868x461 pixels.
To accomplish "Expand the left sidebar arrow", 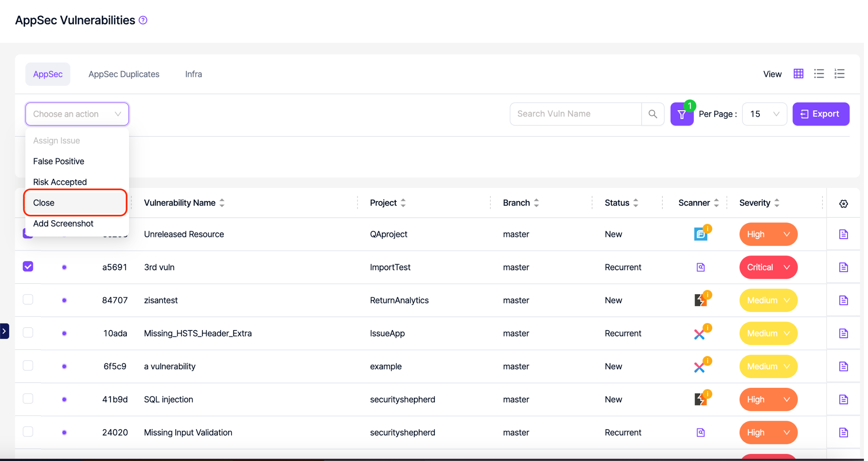I will pyautogui.click(x=4, y=331).
